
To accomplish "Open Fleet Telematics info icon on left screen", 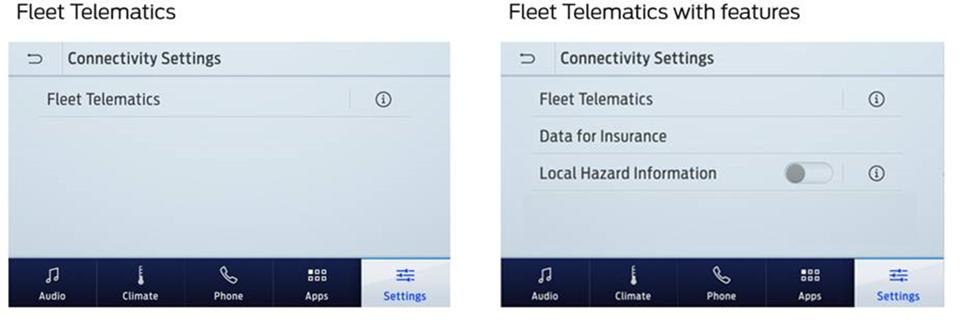I will point(383,100).
